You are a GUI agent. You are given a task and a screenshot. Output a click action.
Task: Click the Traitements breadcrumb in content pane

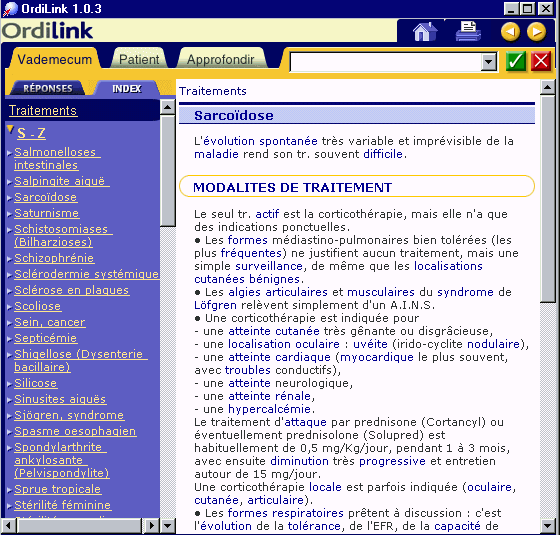coord(213,91)
